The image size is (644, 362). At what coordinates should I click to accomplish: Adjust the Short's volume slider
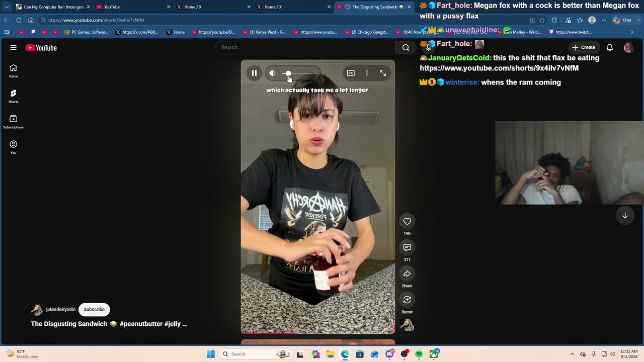[300, 73]
